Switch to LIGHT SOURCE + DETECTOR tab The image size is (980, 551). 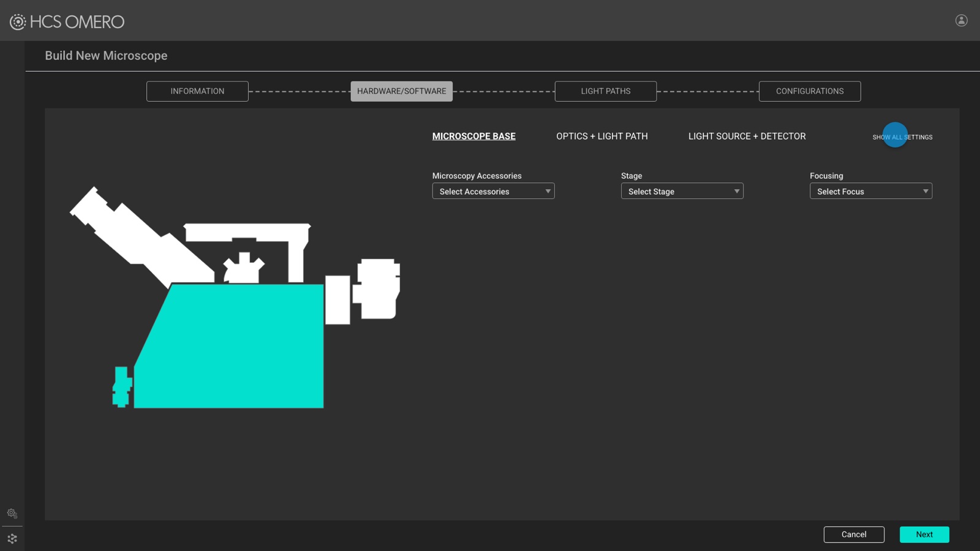(x=747, y=136)
